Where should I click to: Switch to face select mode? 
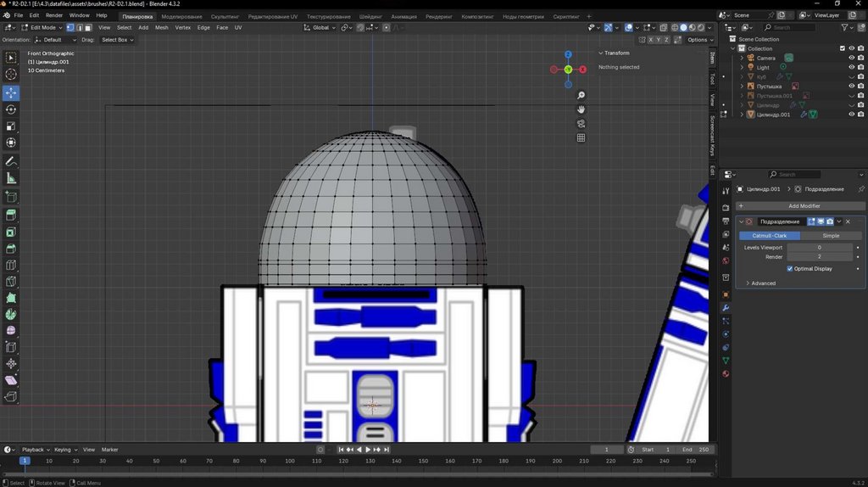pyautogui.click(x=88, y=27)
